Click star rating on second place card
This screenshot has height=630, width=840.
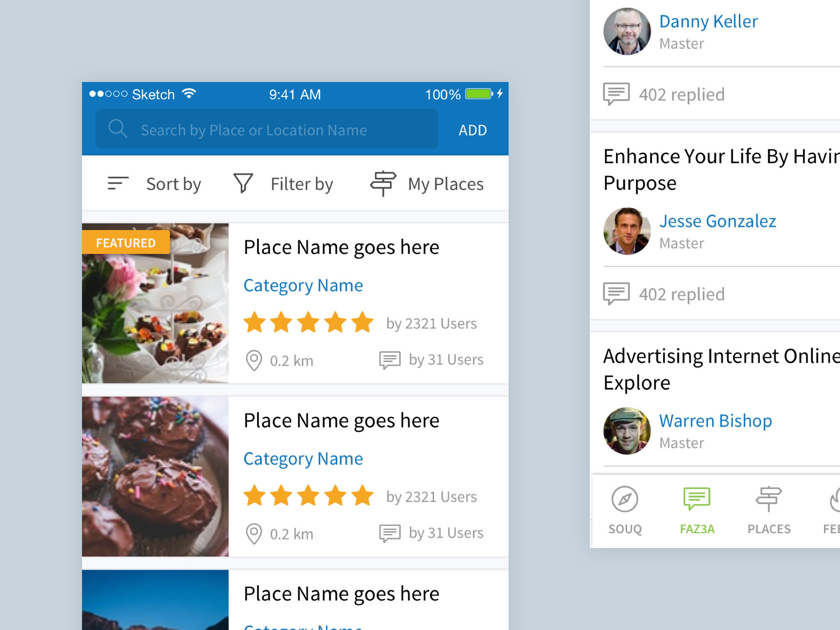click(x=308, y=495)
